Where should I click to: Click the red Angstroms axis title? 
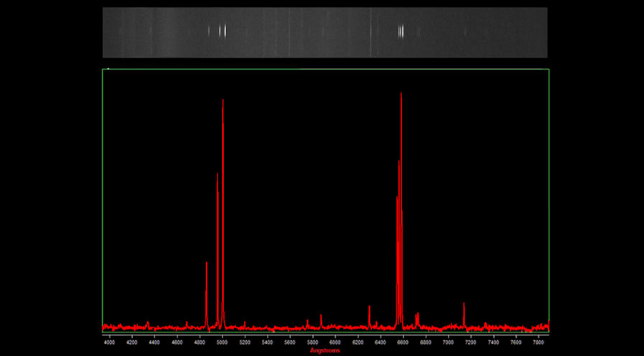click(325, 351)
